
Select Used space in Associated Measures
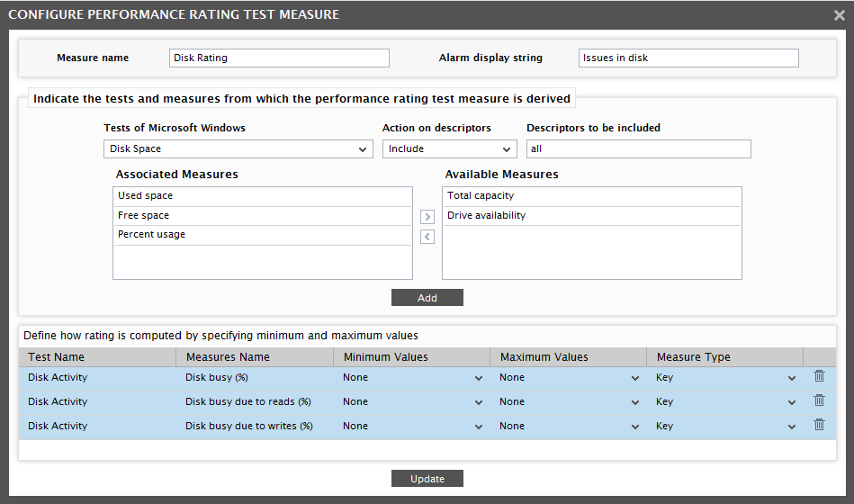(263, 196)
